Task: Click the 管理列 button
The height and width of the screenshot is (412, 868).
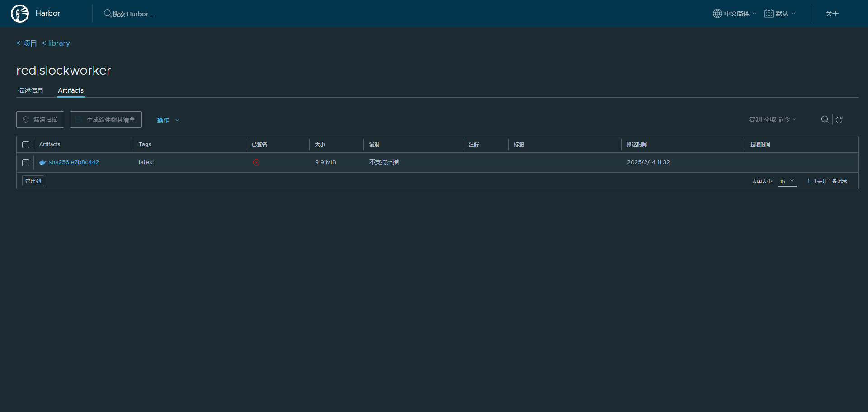Action: pos(33,181)
